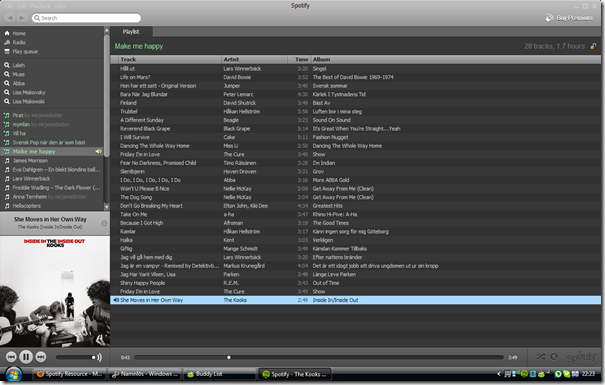Expand hidden system tray icons arrow
The height and width of the screenshot is (385, 605).
point(498,374)
